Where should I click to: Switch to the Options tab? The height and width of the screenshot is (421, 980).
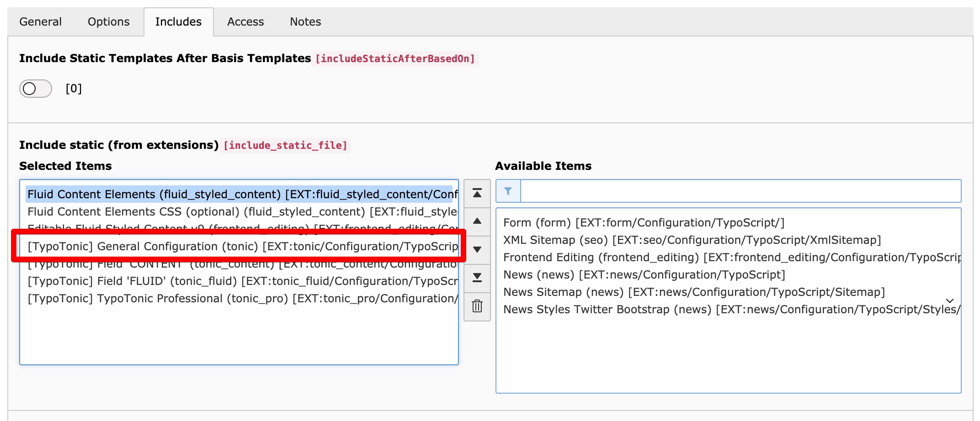pyautogui.click(x=108, y=22)
